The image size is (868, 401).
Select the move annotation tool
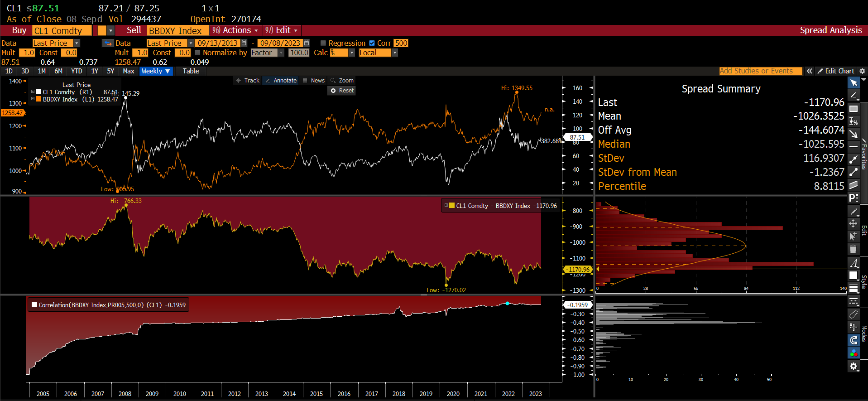(x=854, y=224)
